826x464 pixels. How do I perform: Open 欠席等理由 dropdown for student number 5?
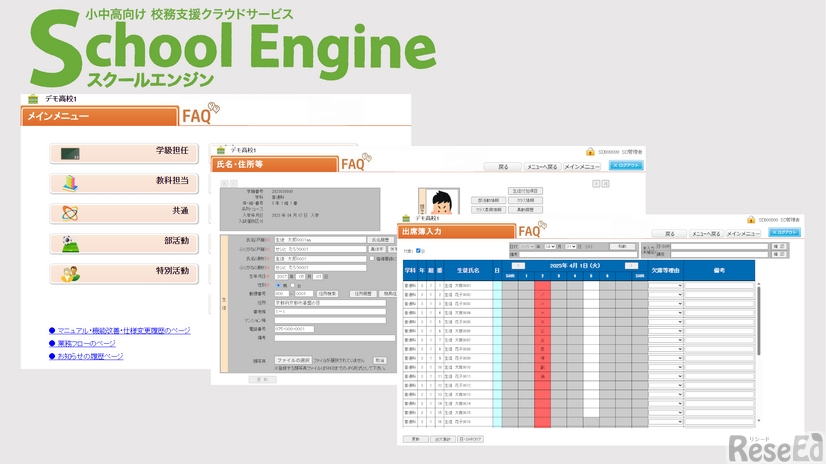[665, 322]
